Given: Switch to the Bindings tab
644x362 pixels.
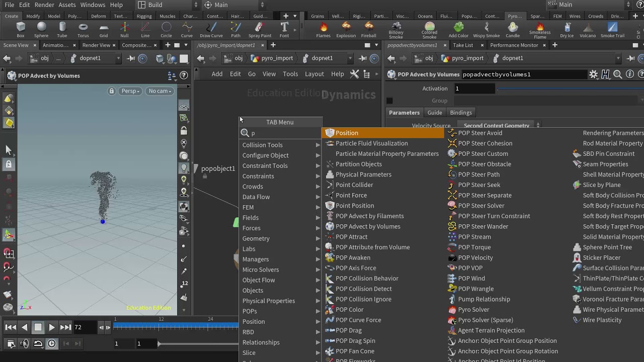Looking at the screenshot, I should [461, 113].
